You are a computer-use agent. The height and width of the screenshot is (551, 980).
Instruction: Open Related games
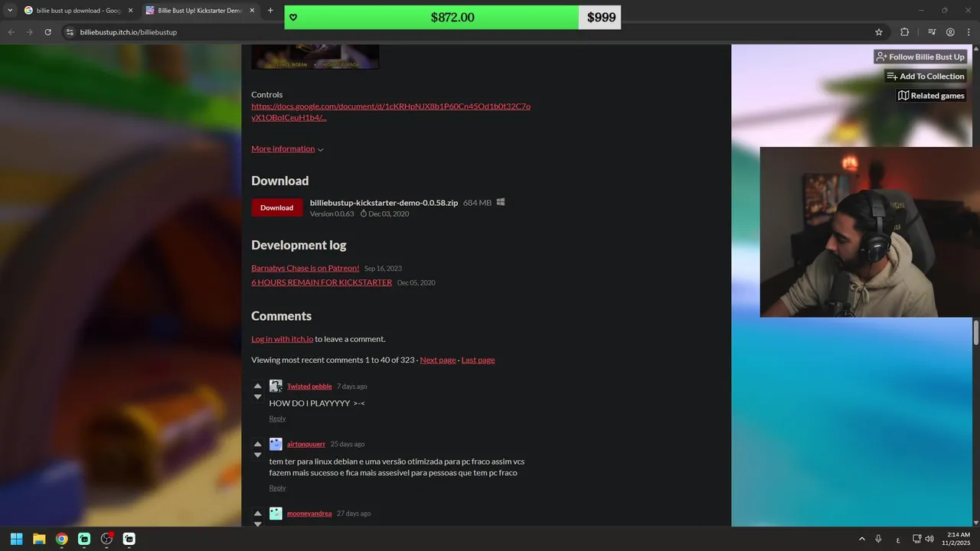931,96
